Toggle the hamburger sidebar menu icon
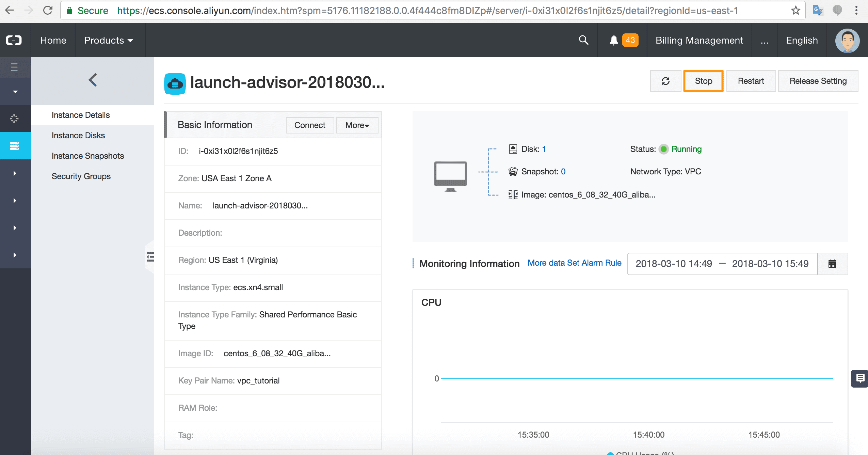The image size is (868, 455). click(x=14, y=67)
